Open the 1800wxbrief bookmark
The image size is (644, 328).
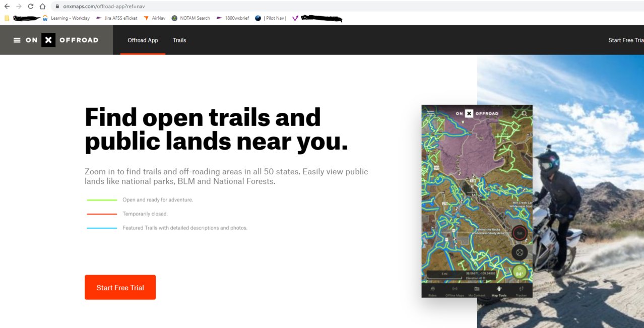pyautogui.click(x=232, y=18)
